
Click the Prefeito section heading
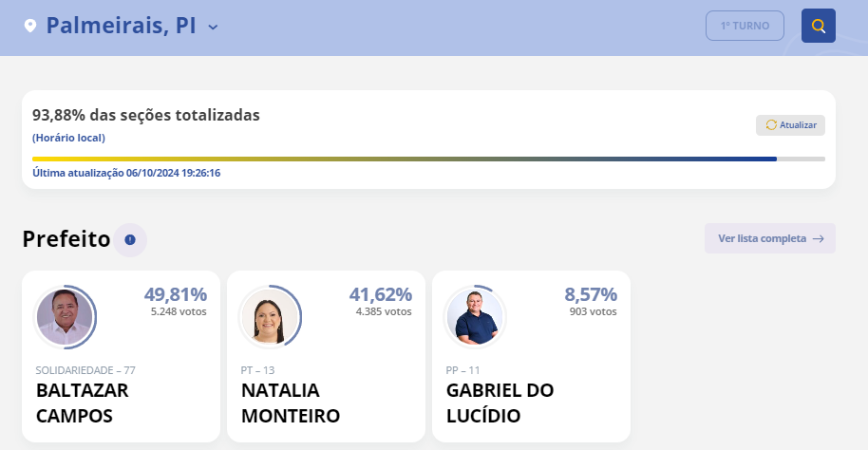pyautogui.click(x=66, y=239)
